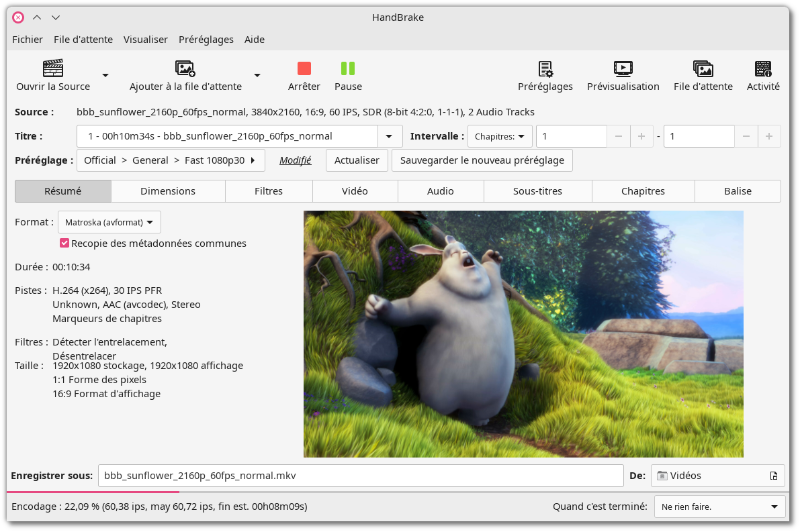Switch to the Balise tab
Viewport: 800px width, 532px height.
click(x=737, y=191)
